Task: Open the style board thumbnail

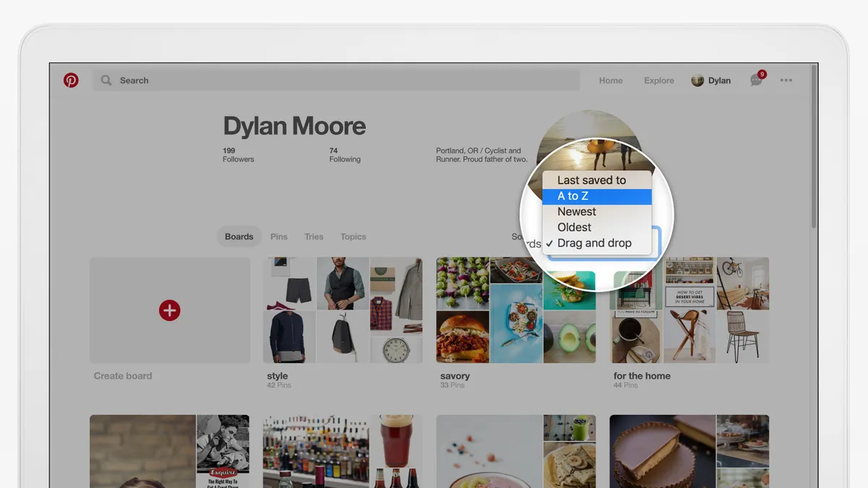Action: point(343,310)
